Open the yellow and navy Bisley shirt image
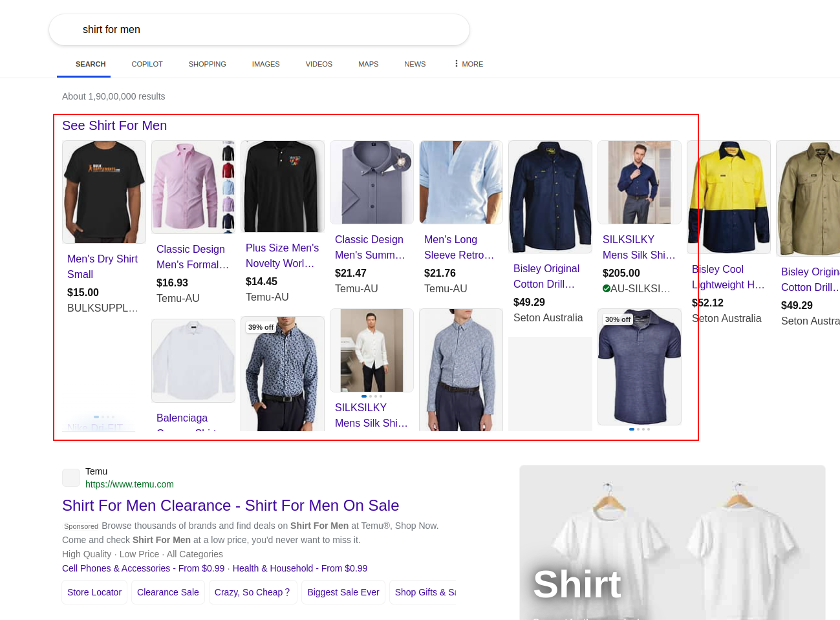Image resolution: width=840 pixels, height=620 pixels. (x=729, y=197)
